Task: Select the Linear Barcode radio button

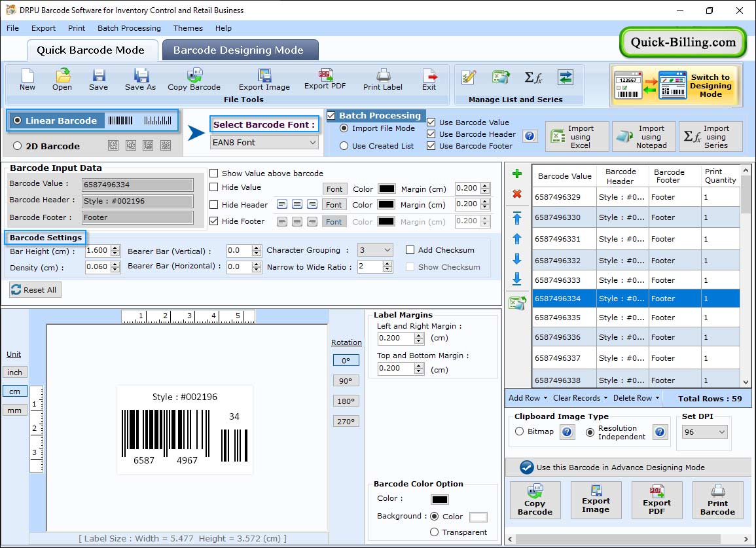Action: click(18, 120)
